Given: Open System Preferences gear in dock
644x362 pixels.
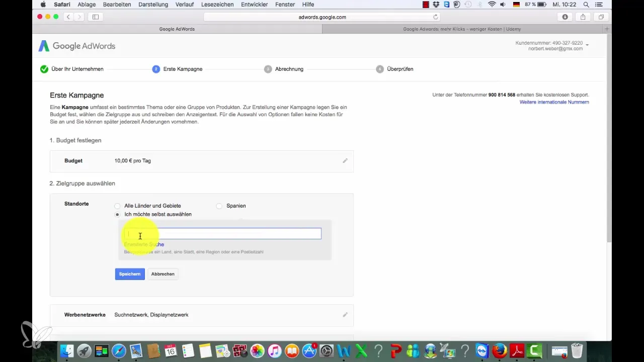Looking at the screenshot, I should [x=327, y=350].
